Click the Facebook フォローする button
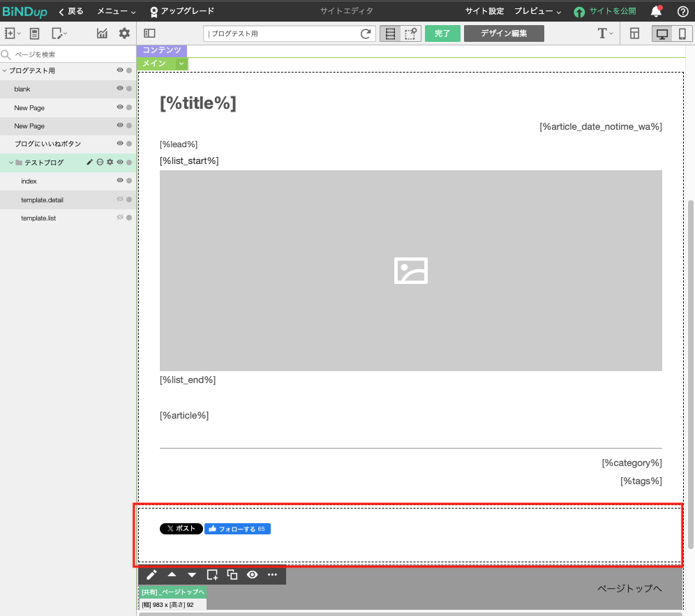The height and width of the screenshot is (616, 695). [237, 529]
